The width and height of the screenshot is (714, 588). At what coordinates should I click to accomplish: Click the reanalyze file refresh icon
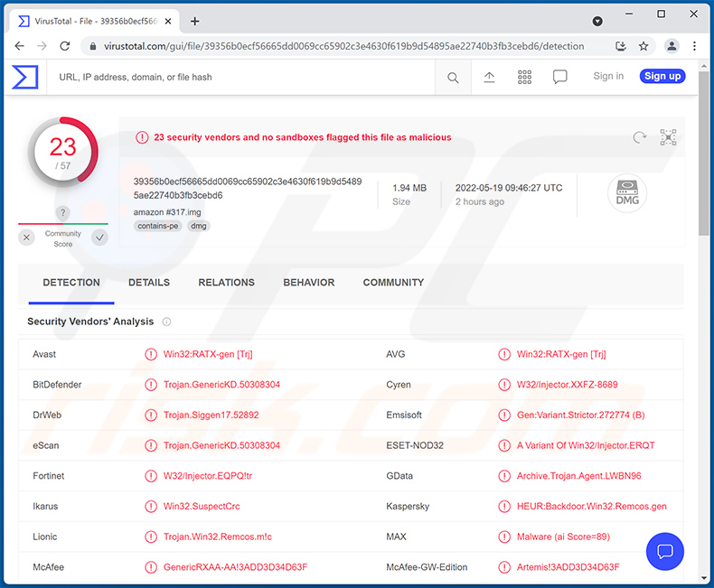coord(639,137)
